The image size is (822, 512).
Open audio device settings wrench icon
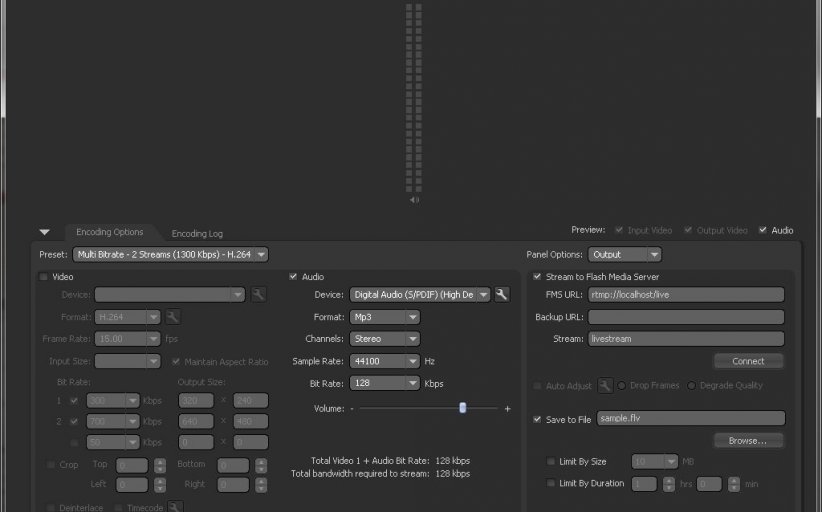pyautogui.click(x=502, y=295)
